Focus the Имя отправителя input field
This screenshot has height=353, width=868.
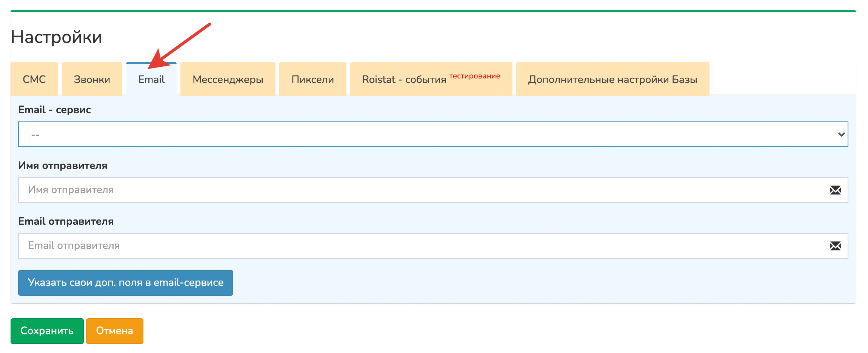click(x=433, y=190)
